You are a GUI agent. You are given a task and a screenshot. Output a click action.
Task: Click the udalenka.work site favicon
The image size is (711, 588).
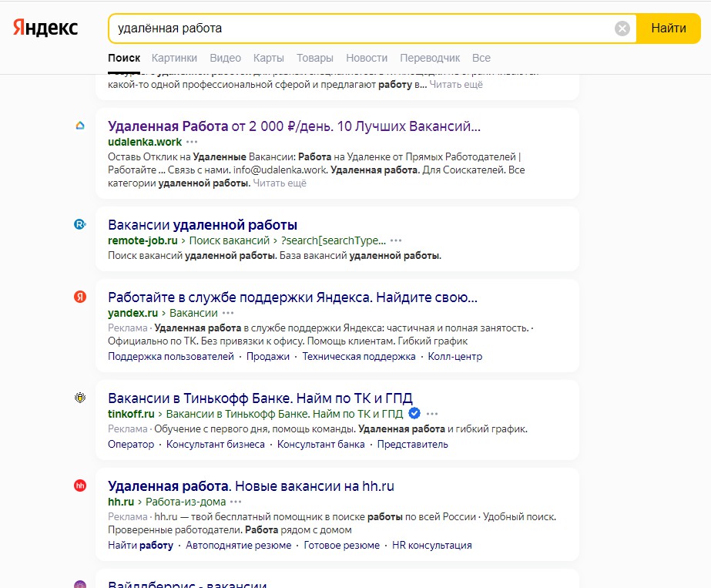pyautogui.click(x=80, y=126)
